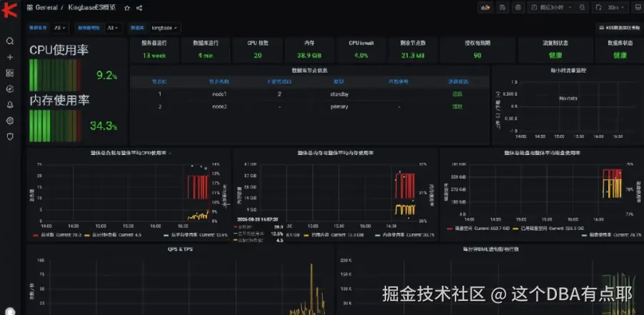Click the General breadcrumb link

click(x=46, y=8)
